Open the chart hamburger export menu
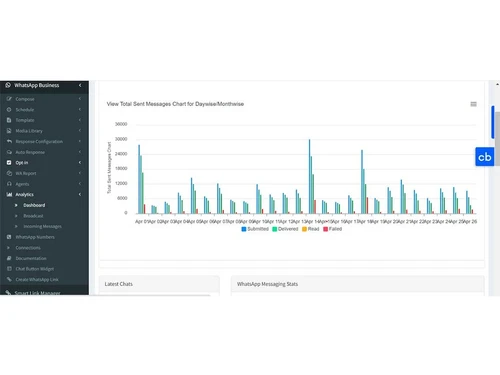The image size is (500, 375). pyautogui.click(x=473, y=104)
